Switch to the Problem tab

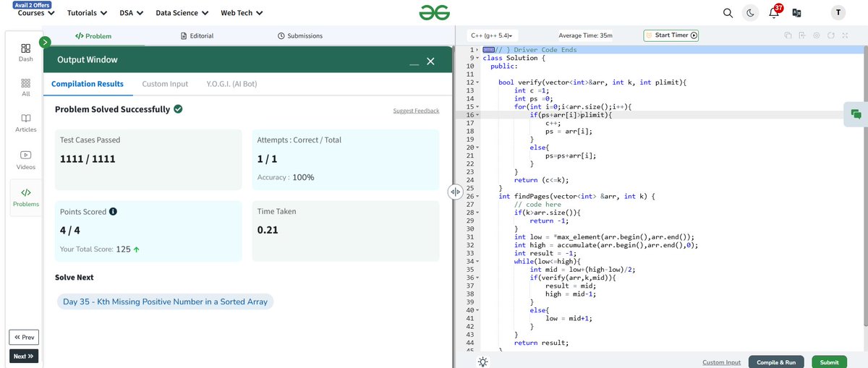click(93, 35)
